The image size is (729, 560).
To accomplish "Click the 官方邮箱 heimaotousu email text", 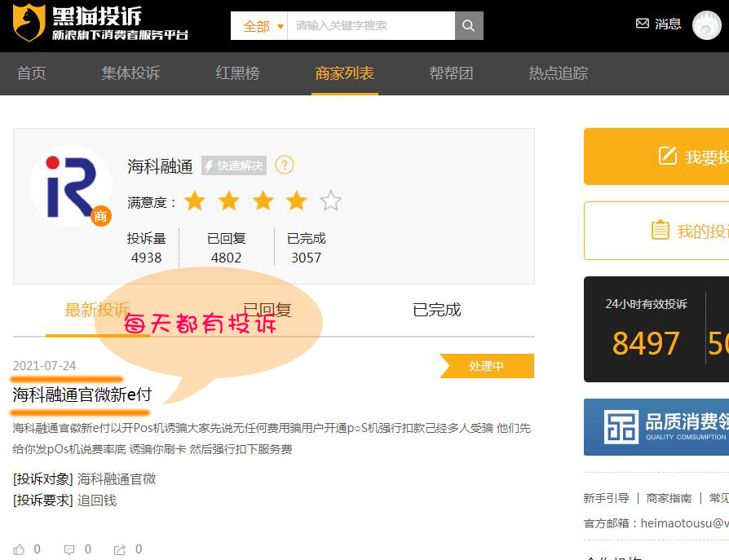I will point(656,523).
